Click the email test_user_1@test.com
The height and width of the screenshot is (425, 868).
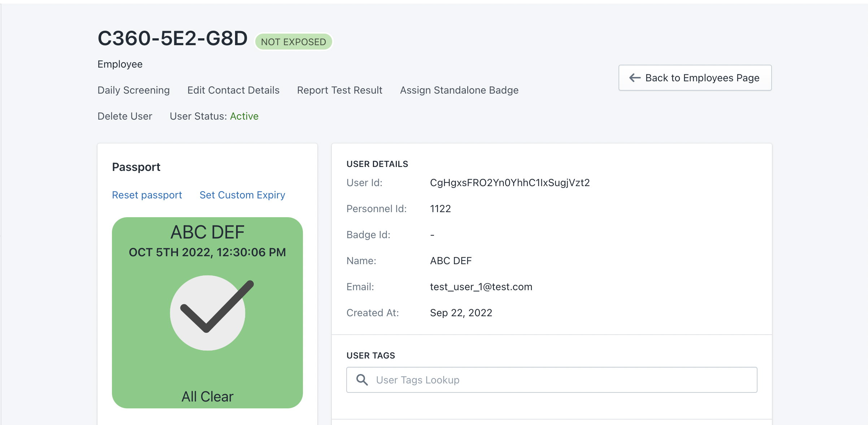click(481, 287)
